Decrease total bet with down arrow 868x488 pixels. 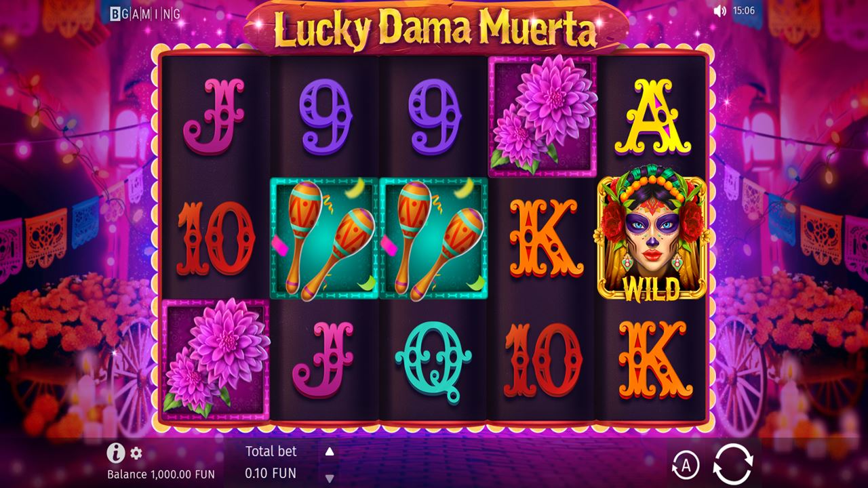pyautogui.click(x=330, y=476)
